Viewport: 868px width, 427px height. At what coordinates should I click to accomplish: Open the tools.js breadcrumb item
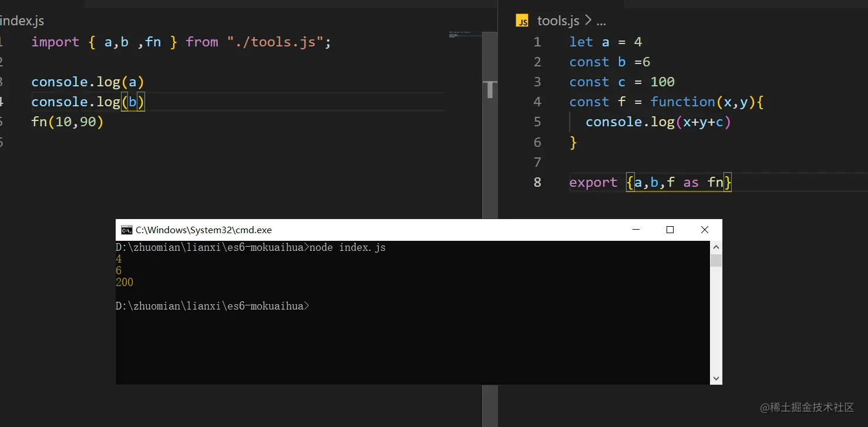click(558, 21)
